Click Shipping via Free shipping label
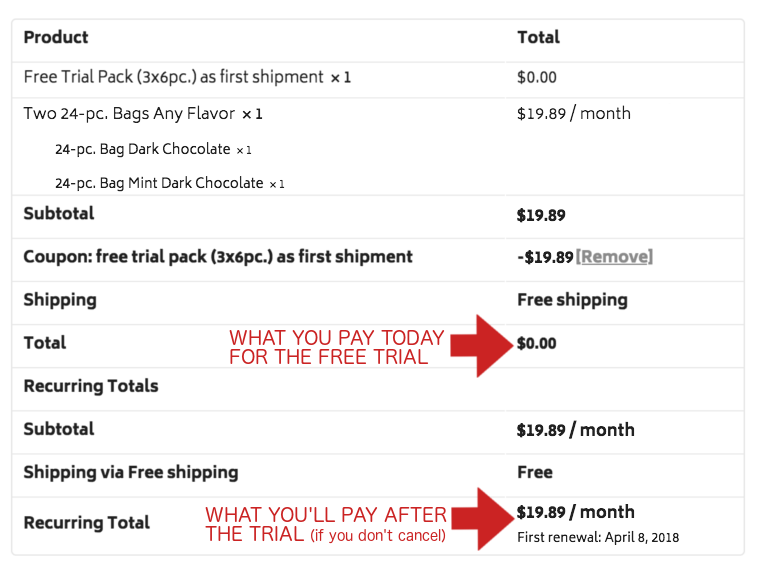The width and height of the screenshot is (757, 568). pos(131,472)
